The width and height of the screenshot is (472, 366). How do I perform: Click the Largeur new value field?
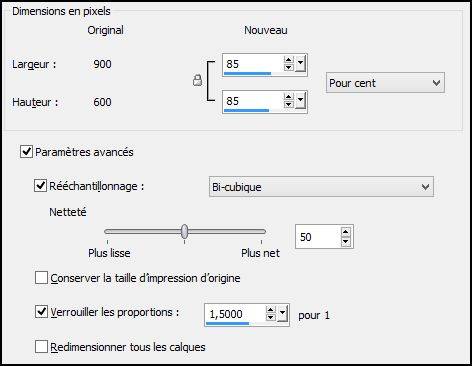coord(253,64)
